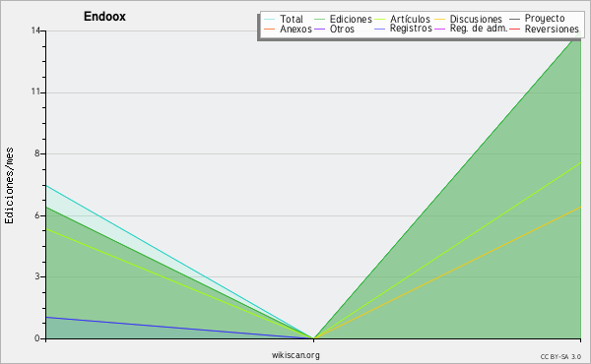Click the red Reversiones legend line swatch
The height and width of the screenshot is (364, 591).
pyautogui.click(x=514, y=29)
